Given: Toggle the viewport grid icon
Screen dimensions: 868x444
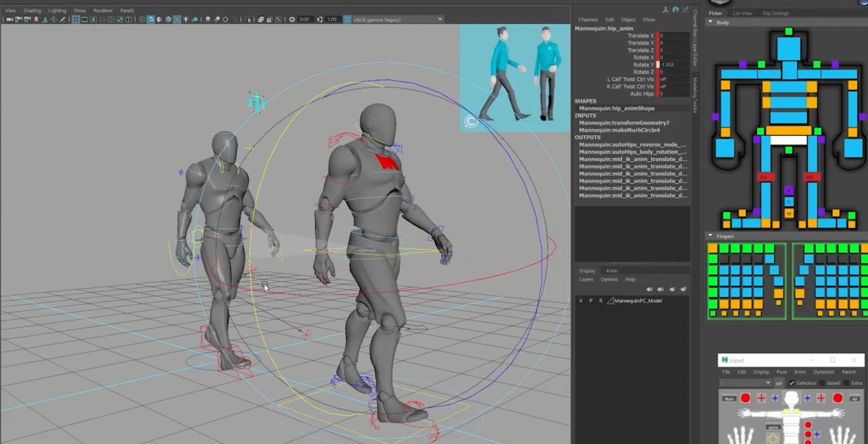Looking at the screenshot, I should 76,19.
